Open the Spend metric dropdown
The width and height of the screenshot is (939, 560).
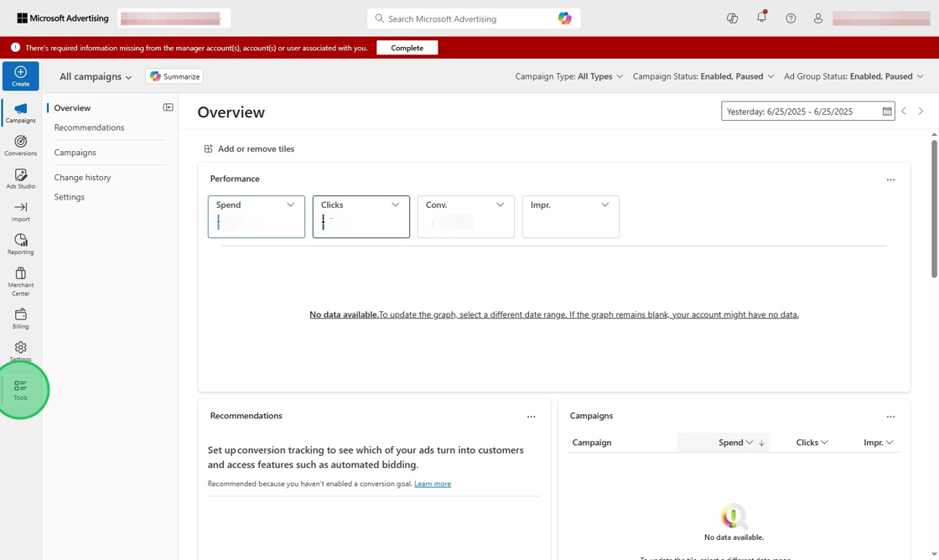(290, 205)
